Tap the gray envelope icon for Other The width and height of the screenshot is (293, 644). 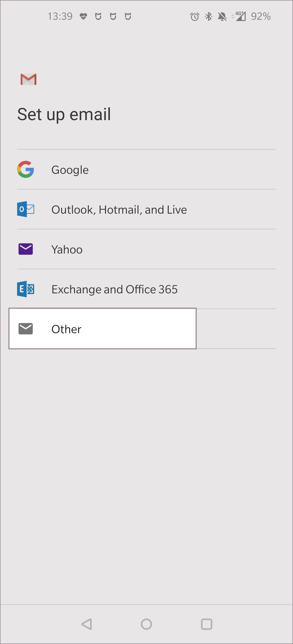(x=25, y=329)
